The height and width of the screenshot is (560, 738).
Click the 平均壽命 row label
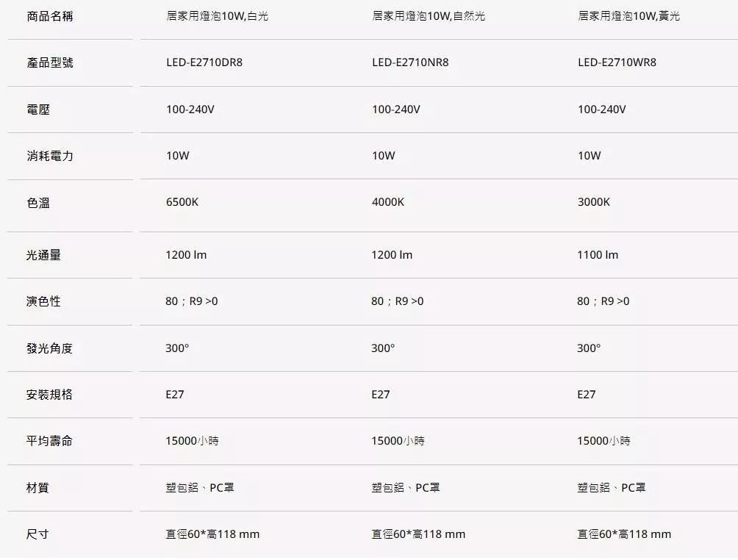tap(49, 441)
